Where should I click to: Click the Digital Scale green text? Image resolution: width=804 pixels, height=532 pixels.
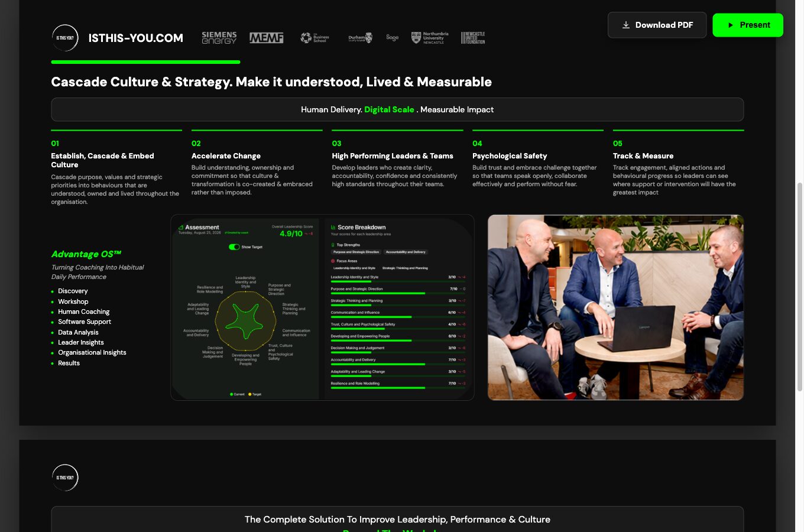pos(389,109)
